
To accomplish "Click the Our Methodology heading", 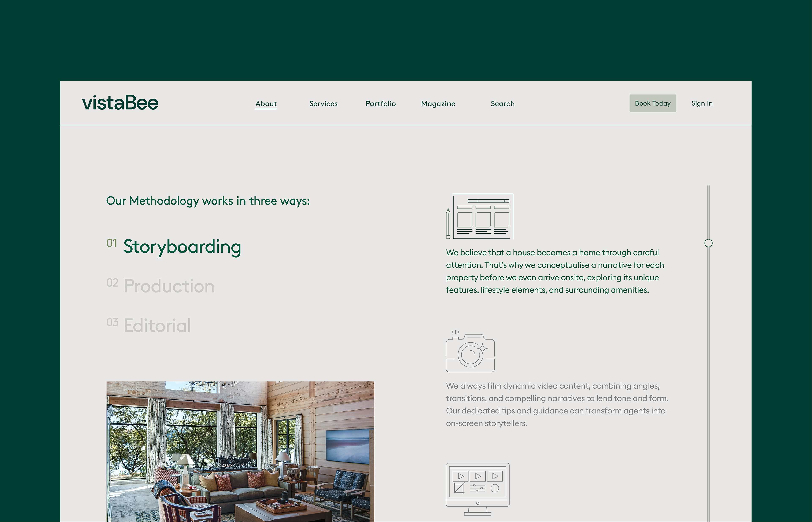I will pyautogui.click(x=208, y=201).
